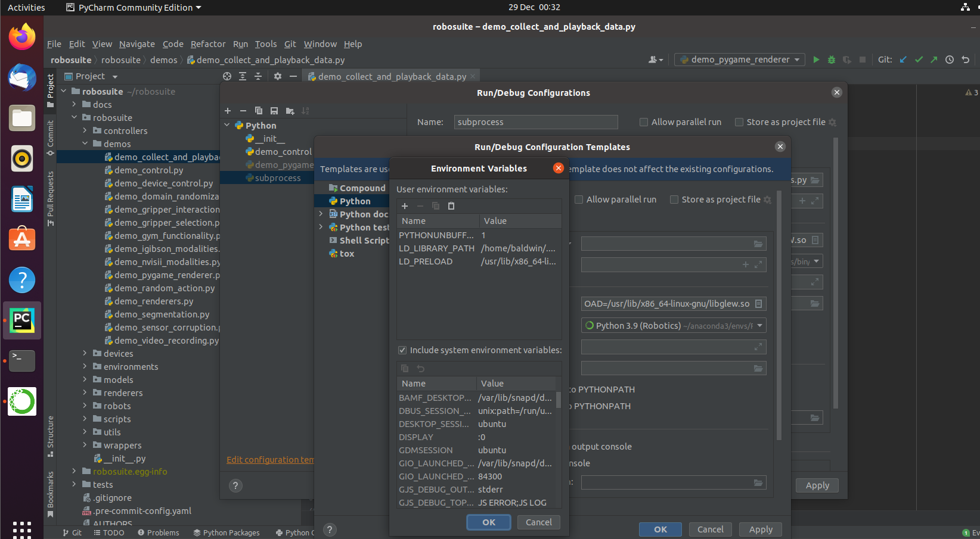Screen dimensions: 980x539
Task: Uncheck Include system environment variables
Action: [402, 350]
